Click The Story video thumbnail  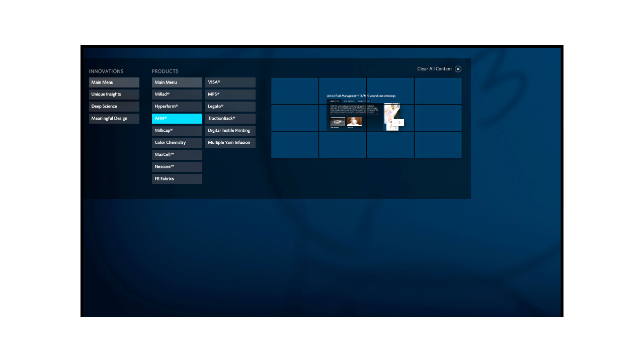pos(354,122)
